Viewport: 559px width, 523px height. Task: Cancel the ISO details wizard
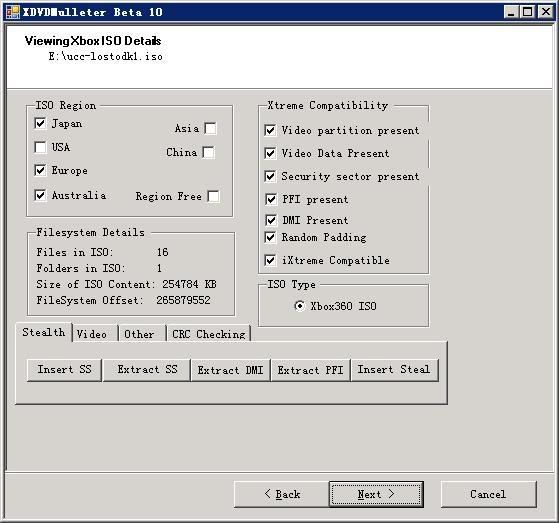(488, 494)
